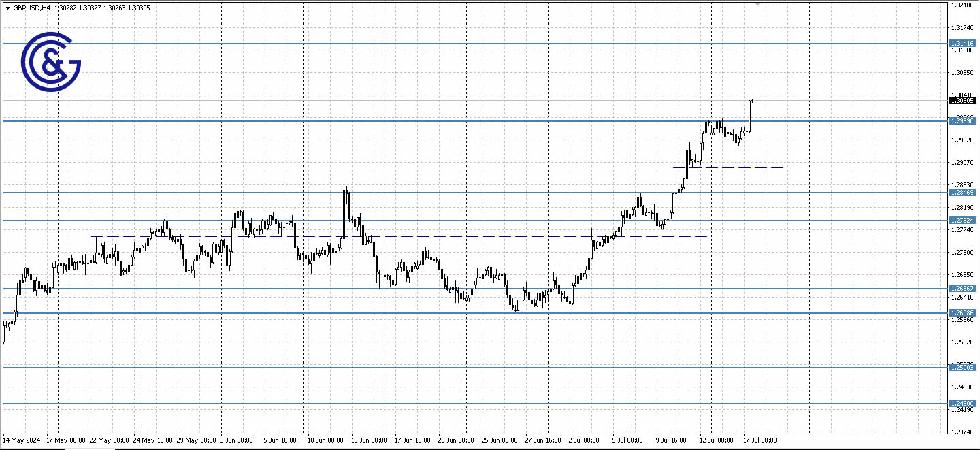
Task: Select the 1.26567 horizontal level label
Action: pyautogui.click(x=962, y=289)
